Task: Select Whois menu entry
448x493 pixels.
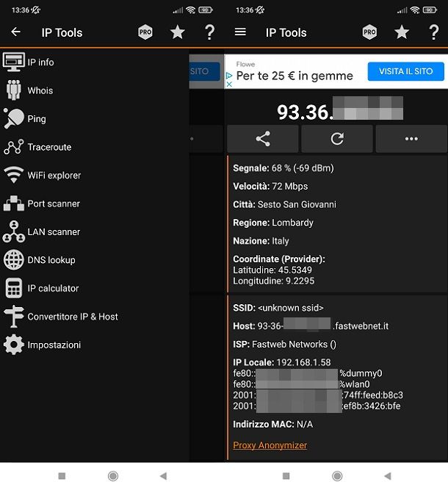Action: 40,90
